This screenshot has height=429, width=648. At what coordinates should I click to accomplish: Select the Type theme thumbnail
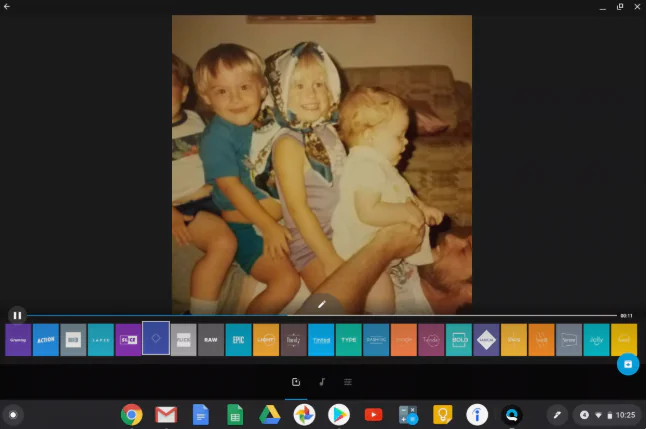pos(348,340)
